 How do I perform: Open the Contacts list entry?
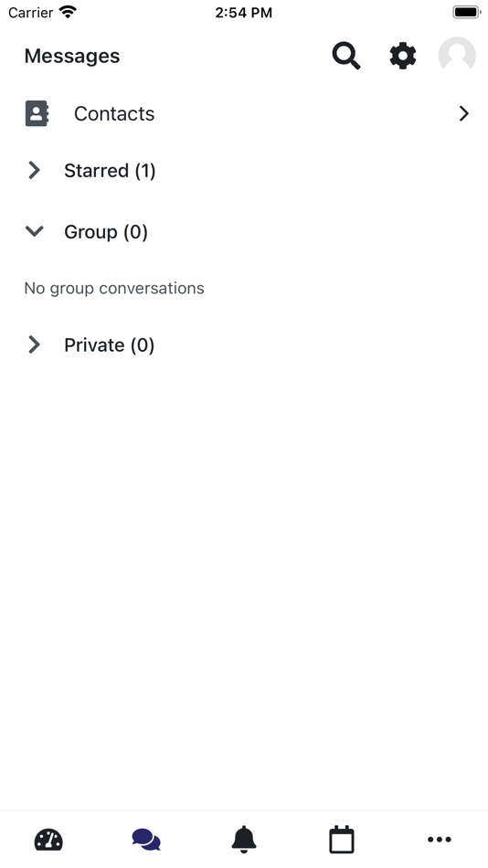pos(244,113)
